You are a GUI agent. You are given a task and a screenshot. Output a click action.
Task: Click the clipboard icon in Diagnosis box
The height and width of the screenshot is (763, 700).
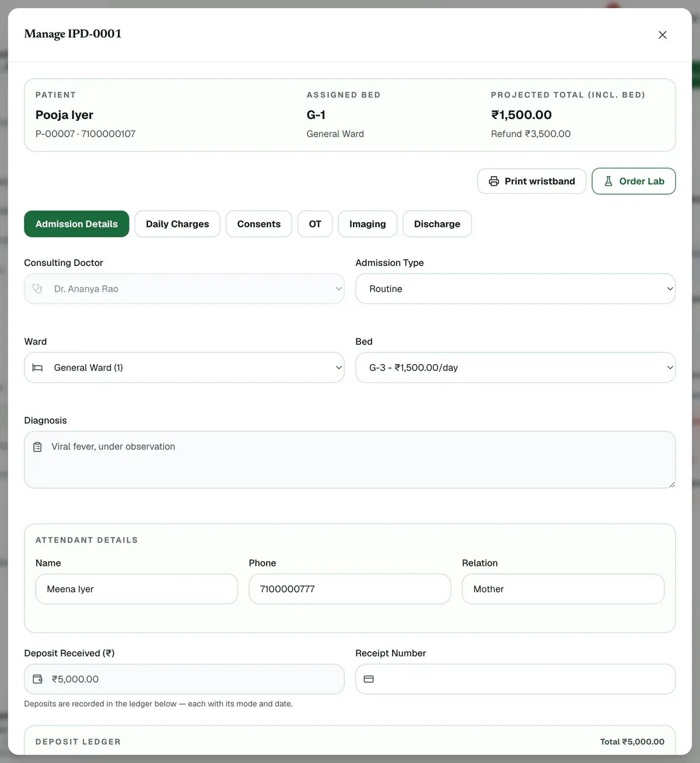(x=37, y=447)
